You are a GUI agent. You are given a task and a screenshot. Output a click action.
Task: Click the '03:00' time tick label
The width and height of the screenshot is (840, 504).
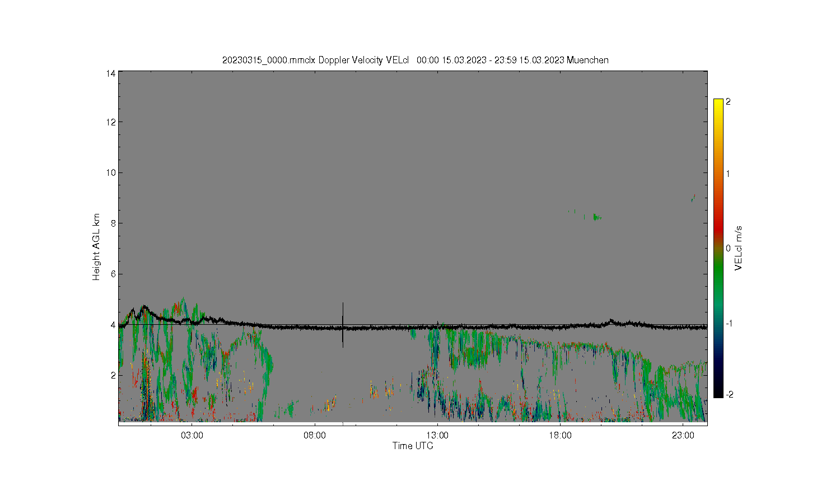pyautogui.click(x=192, y=435)
